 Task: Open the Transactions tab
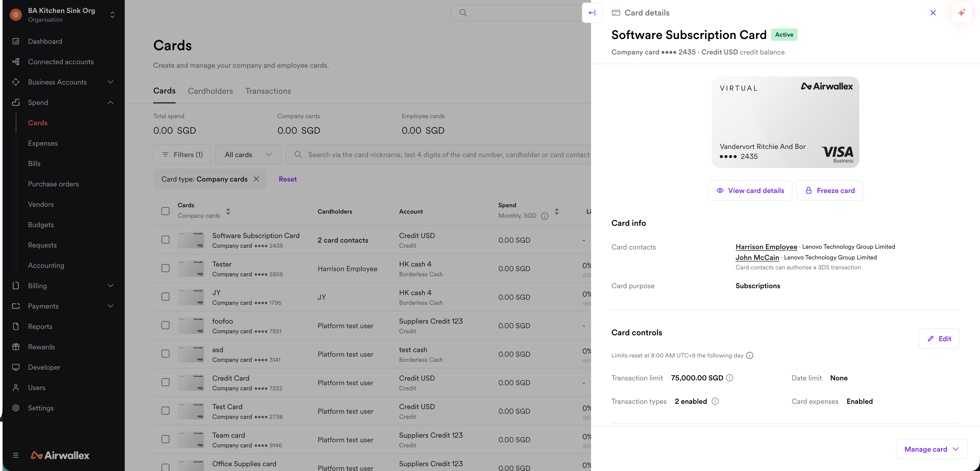click(268, 91)
